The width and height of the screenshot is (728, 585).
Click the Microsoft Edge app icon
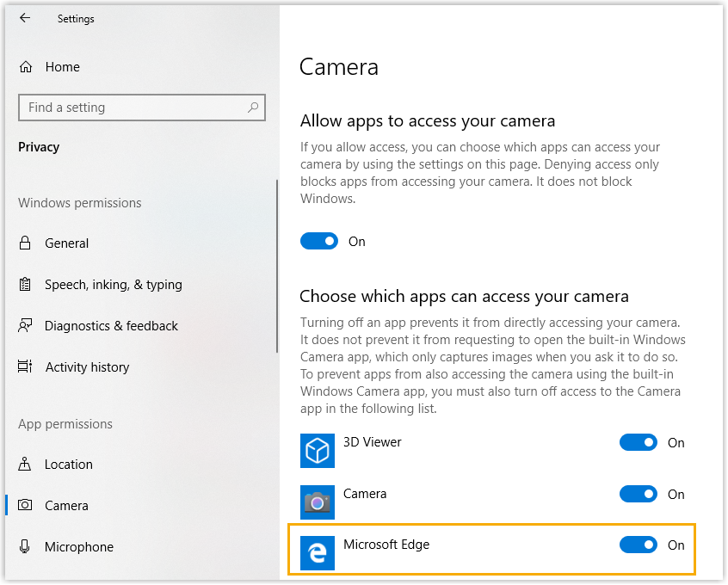point(318,553)
